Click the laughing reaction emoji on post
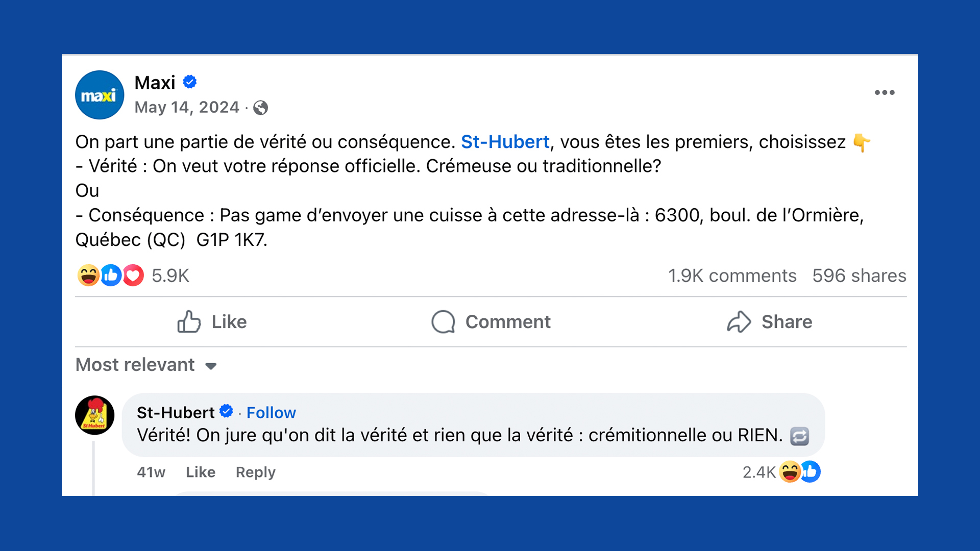980x551 pixels. 88,275
